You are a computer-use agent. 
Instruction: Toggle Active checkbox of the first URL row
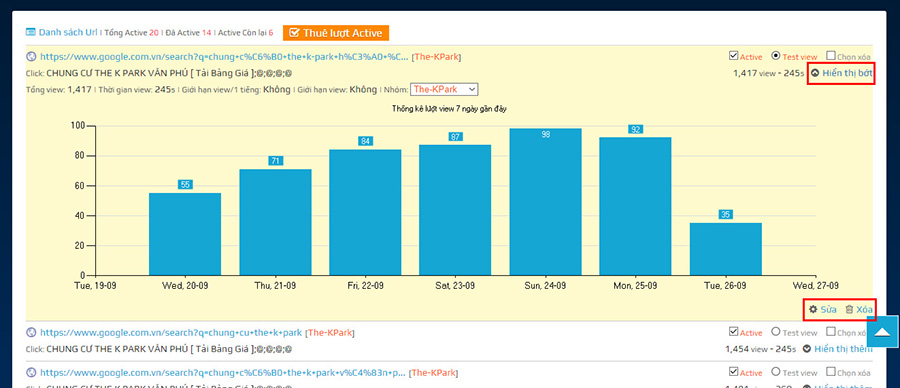point(733,56)
